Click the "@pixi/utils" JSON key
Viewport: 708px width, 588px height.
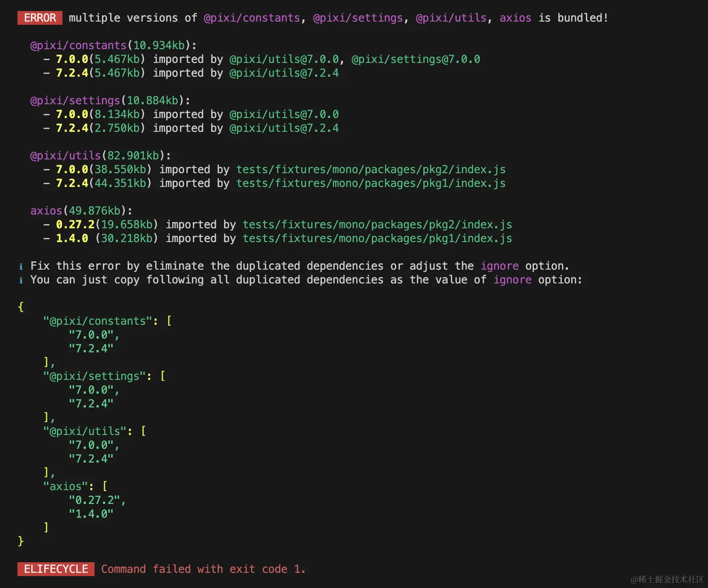click(x=84, y=431)
